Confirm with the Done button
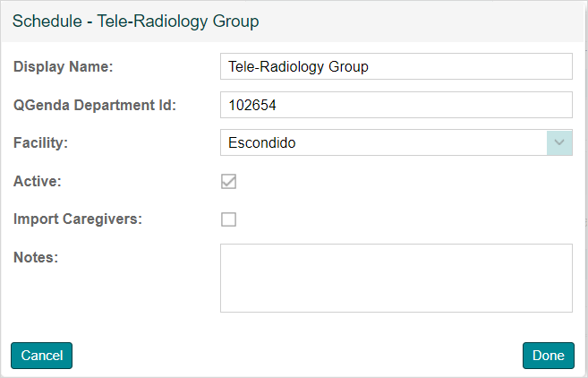This screenshot has width=588, height=378. [x=548, y=356]
